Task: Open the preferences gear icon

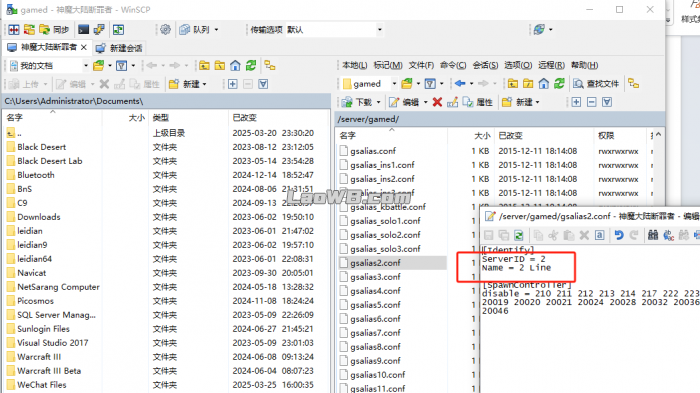Action: point(165,30)
